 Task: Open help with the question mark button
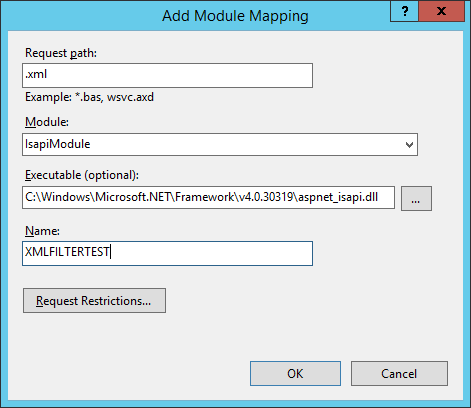click(x=404, y=12)
